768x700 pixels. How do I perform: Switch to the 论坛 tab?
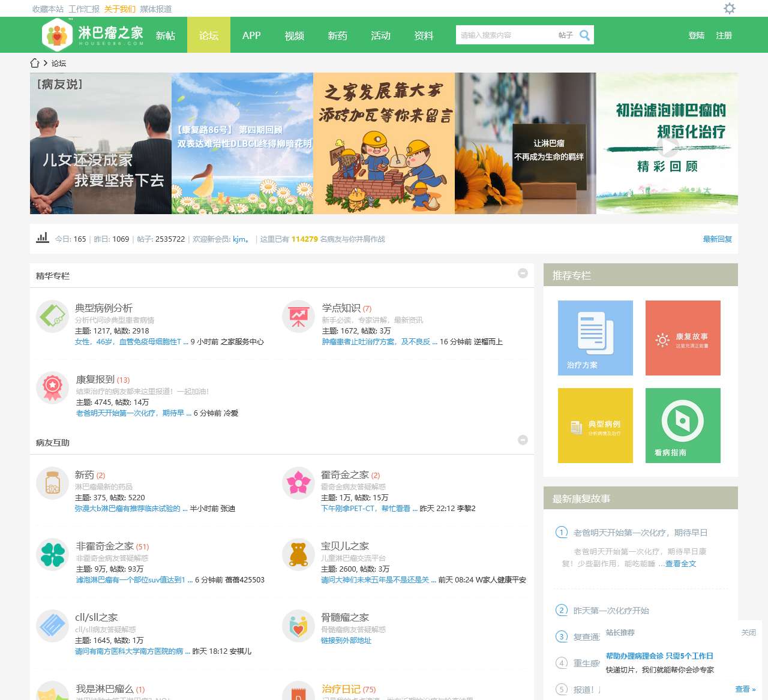[x=208, y=35]
